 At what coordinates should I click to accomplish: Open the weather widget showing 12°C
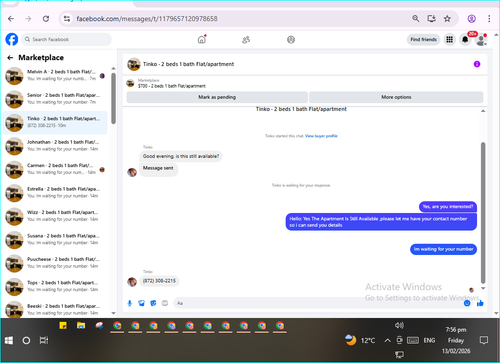[x=360, y=340]
